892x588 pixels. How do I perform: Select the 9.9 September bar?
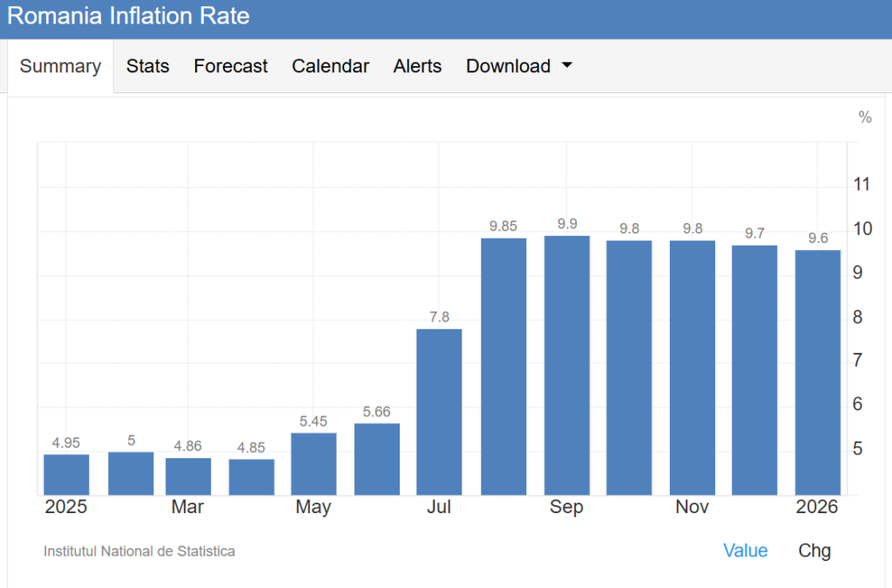pyautogui.click(x=567, y=366)
